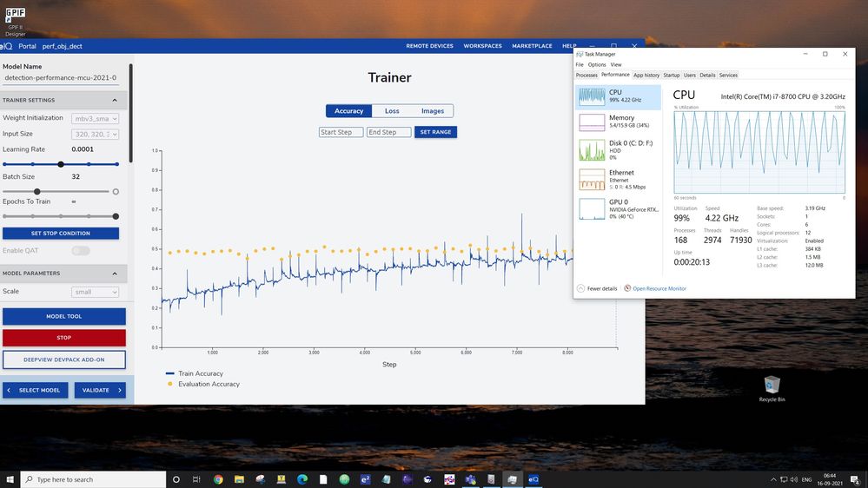This screenshot has height=488, width=868.
Task: Show hidden system tray icons
Action: point(773,479)
